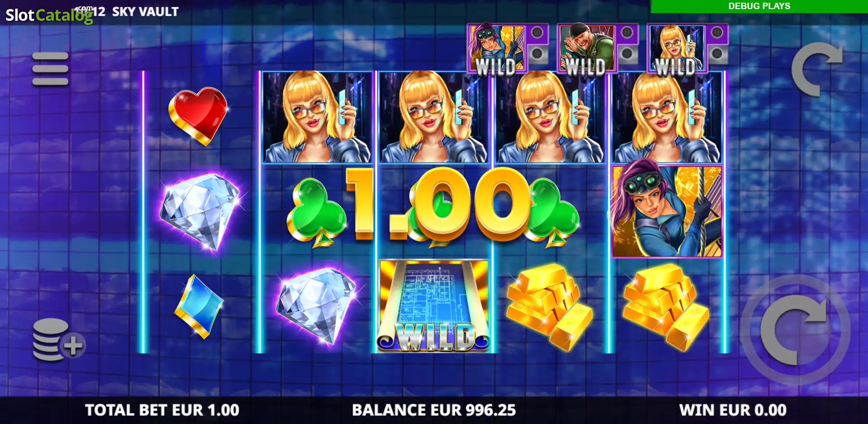Click the TOTAL BET EUR 1.00 label
This screenshot has width=868, height=424.
[162, 410]
